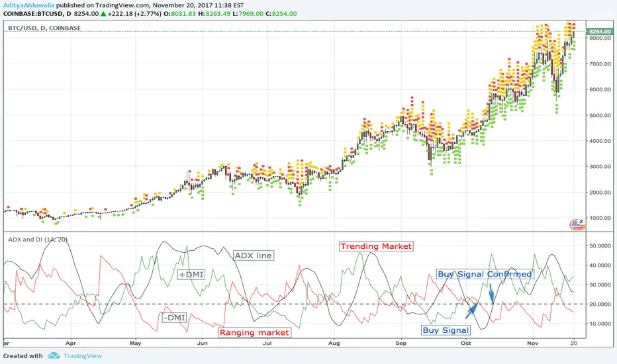Click the Jun date axis label
This screenshot has height=364, width=617.
pos(203,343)
